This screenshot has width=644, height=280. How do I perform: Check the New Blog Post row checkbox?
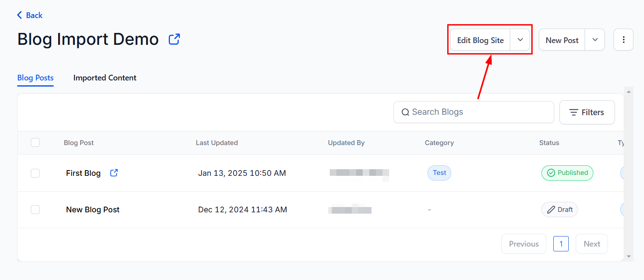point(35,210)
